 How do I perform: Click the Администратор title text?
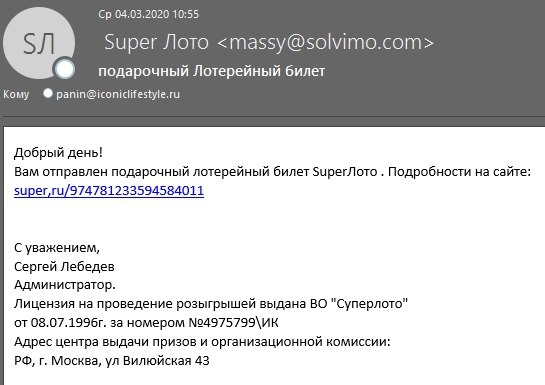[x=65, y=285]
